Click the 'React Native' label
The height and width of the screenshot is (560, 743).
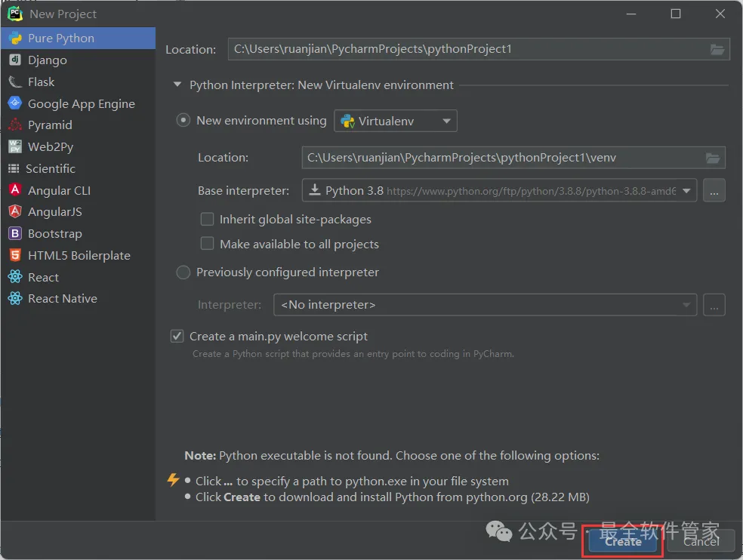tap(63, 298)
